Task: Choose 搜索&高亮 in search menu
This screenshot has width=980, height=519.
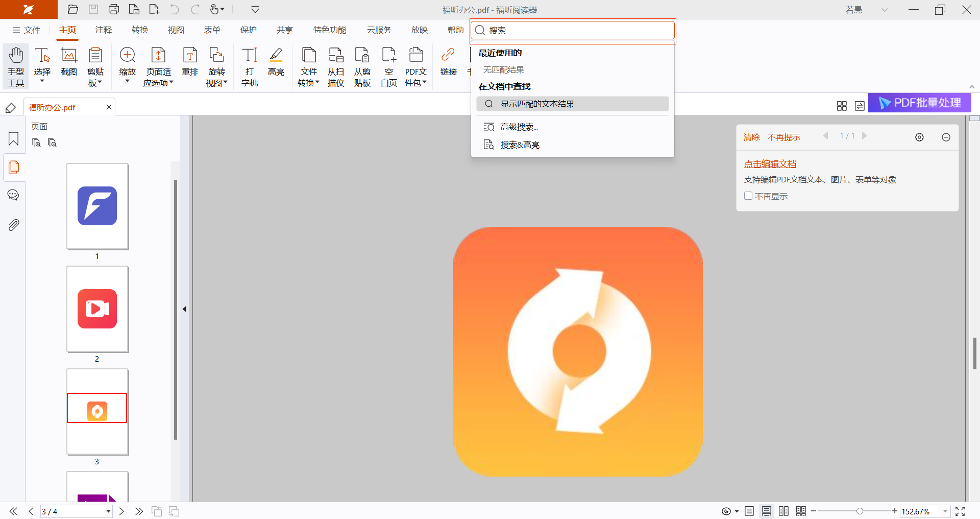Action: click(x=573, y=145)
